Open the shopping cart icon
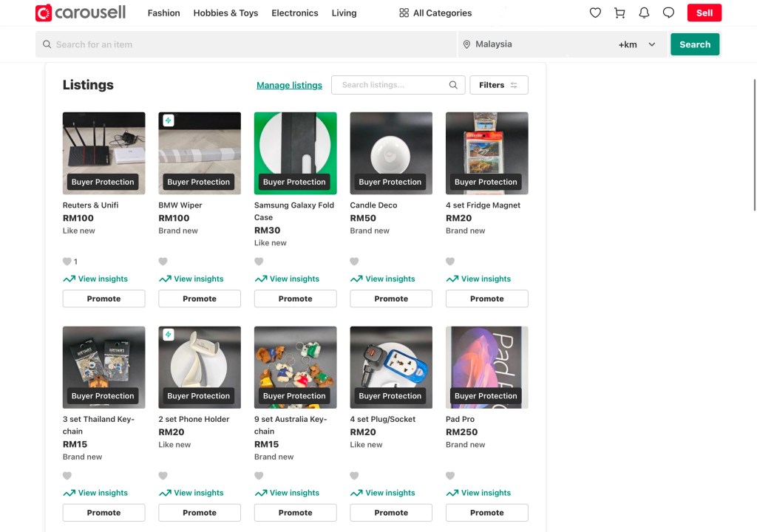This screenshot has height=532, width=757. pyautogui.click(x=619, y=13)
